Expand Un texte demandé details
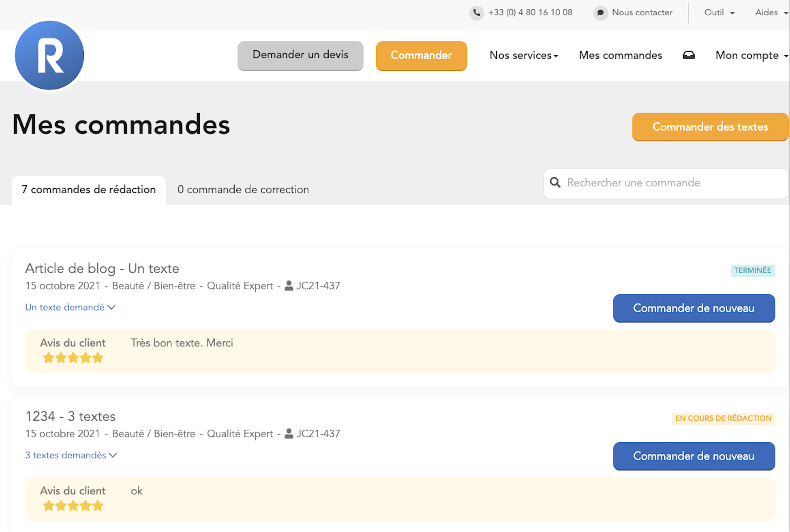This screenshot has width=790, height=532. (71, 308)
